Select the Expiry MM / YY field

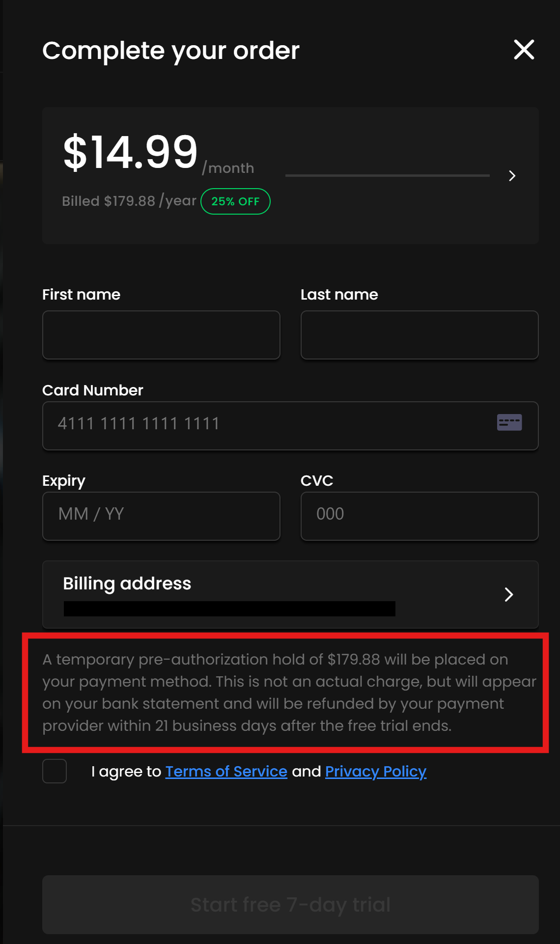pos(161,516)
